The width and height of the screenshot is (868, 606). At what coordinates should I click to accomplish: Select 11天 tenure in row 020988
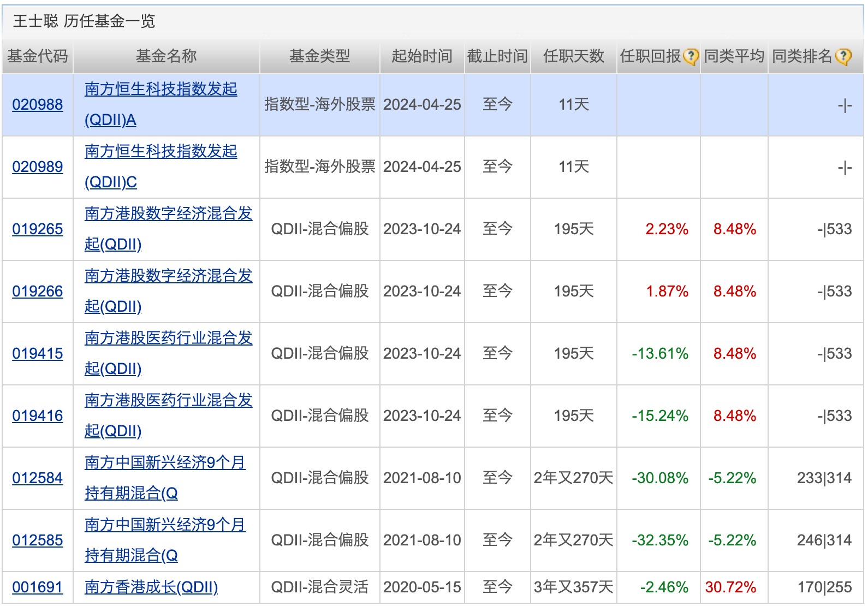[574, 105]
